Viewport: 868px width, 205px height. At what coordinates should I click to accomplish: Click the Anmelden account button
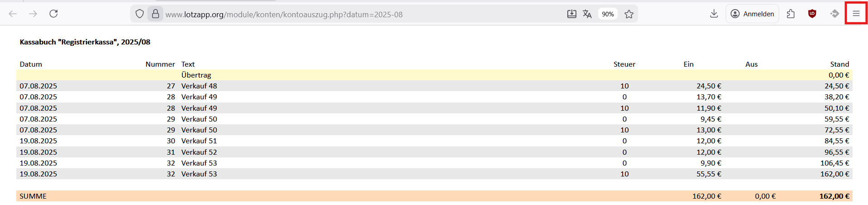[x=752, y=14]
